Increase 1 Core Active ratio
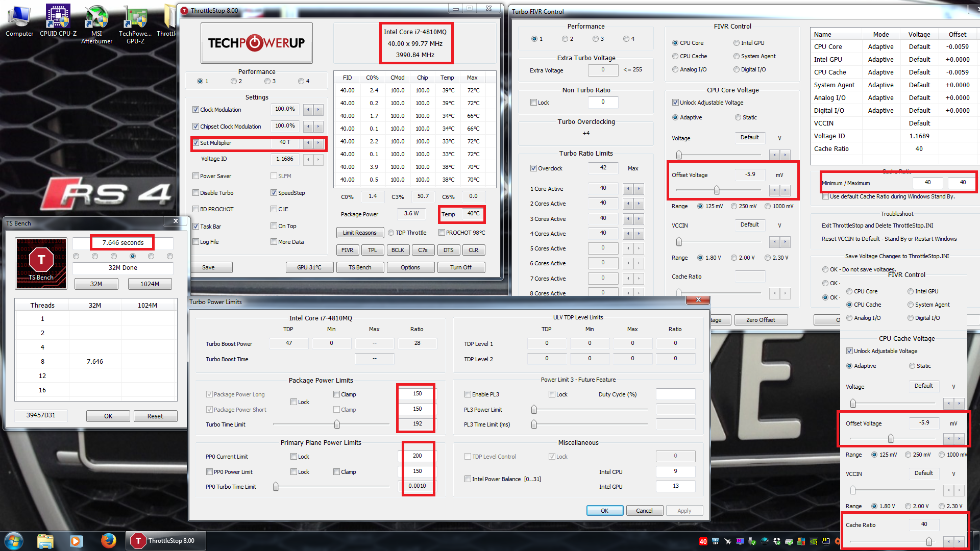The width and height of the screenshot is (980, 551). coord(638,189)
